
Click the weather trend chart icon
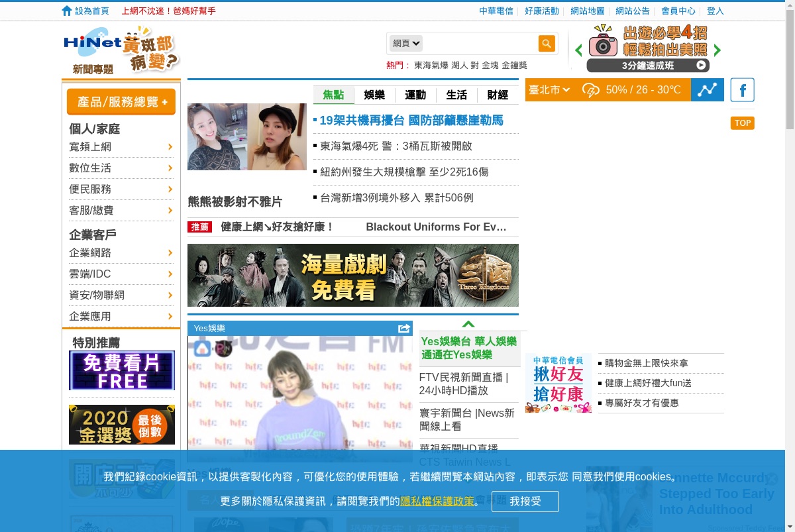click(x=708, y=90)
